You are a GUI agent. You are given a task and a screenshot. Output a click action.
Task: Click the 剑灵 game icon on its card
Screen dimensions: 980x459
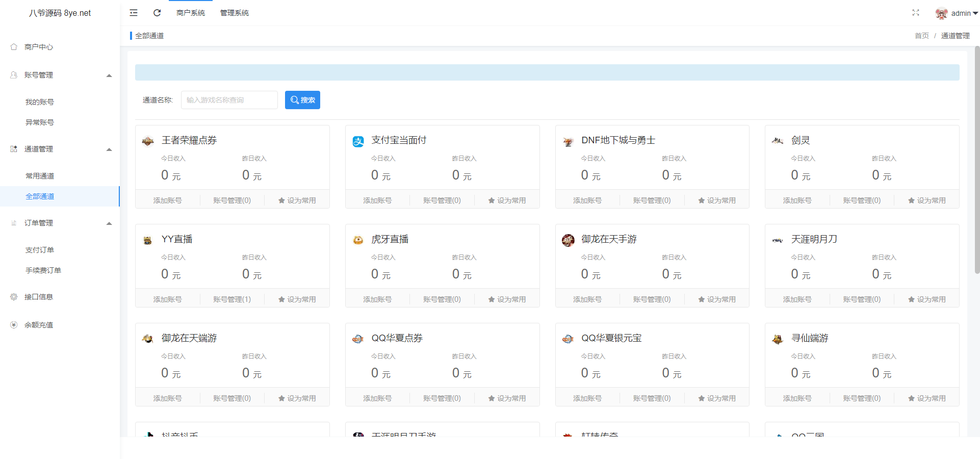(777, 140)
